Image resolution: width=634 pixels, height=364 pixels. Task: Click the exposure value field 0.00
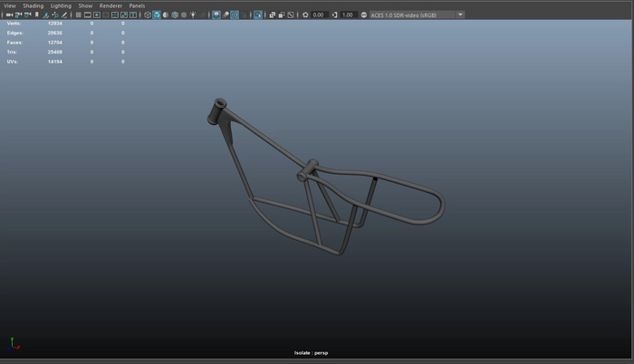[318, 15]
